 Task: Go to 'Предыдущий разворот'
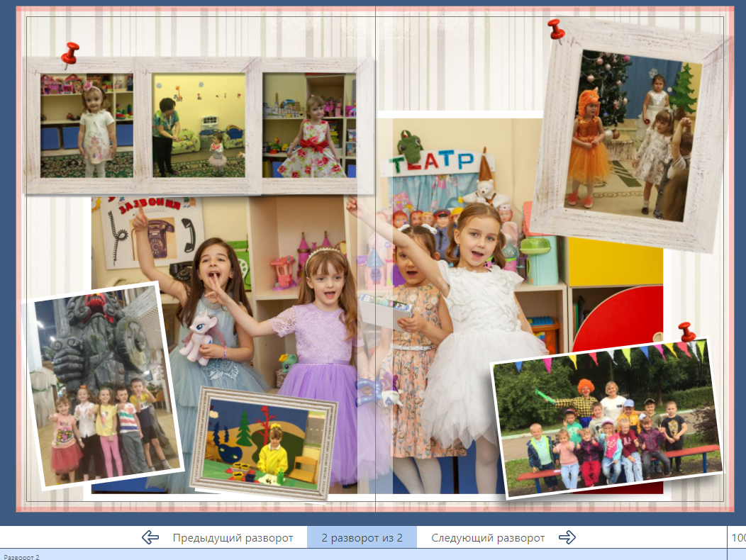point(233,538)
